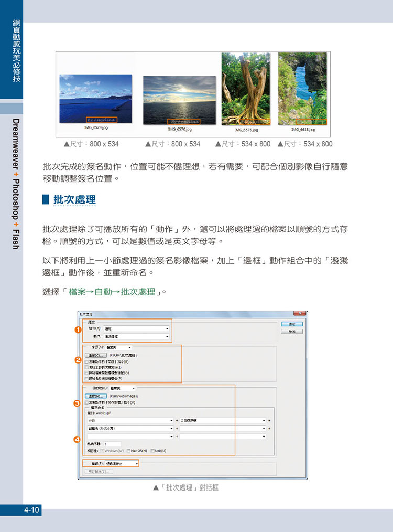Enable 忽略動作的「開啟」指令 checkbox
Screen dimensions: 393x532
pos(86,362)
